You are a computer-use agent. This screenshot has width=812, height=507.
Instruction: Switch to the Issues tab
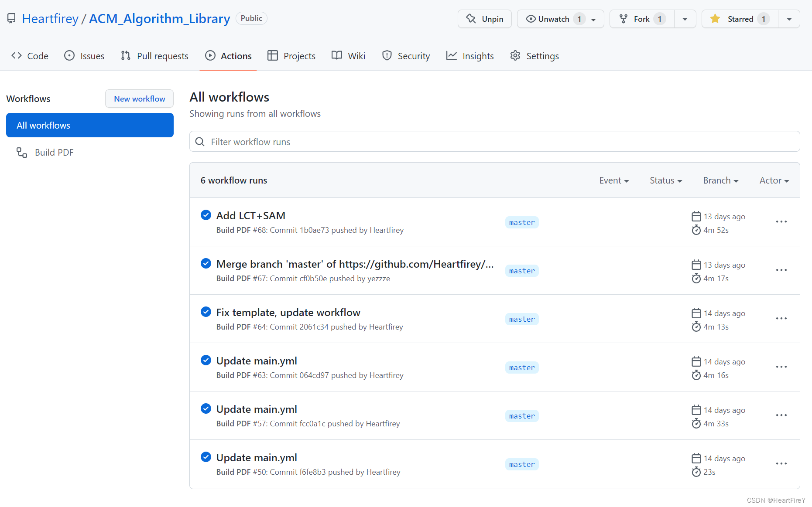(84, 56)
